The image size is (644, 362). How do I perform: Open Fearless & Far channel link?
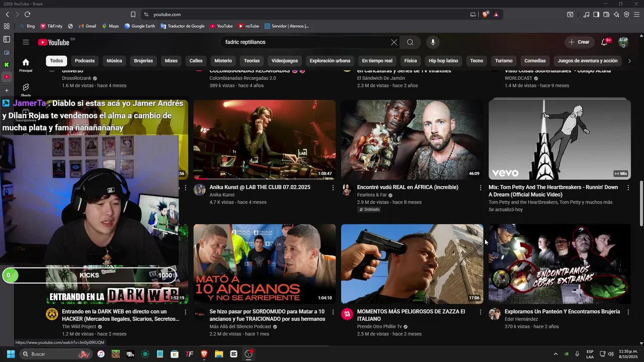(x=373, y=195)
